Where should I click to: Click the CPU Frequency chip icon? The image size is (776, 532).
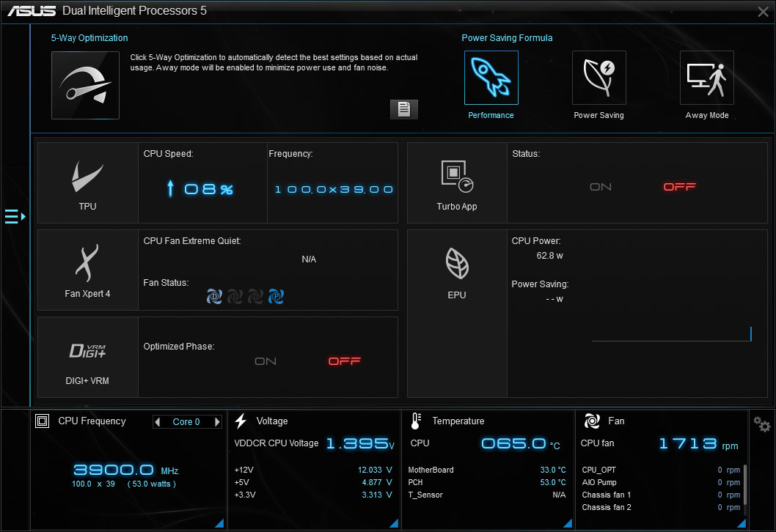pyautogui.click(x=42, y=421)
